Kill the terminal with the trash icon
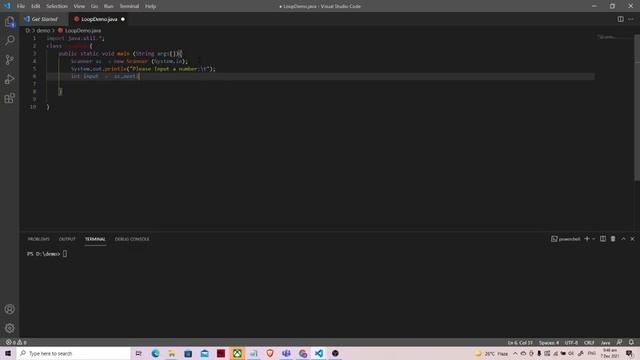 click(613, 239)
